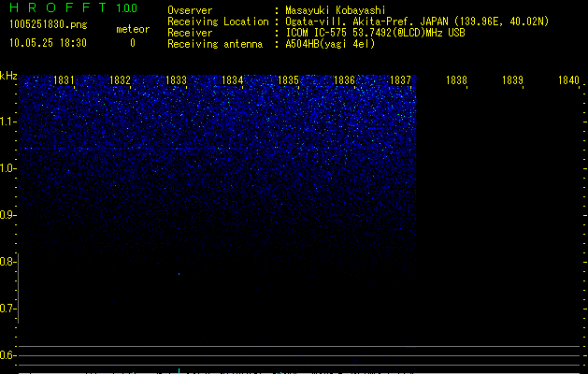This screenshot has height=374, width=588.
Task: Click the 0.8 kHz frequency label
Action: (x=7, y=262)
